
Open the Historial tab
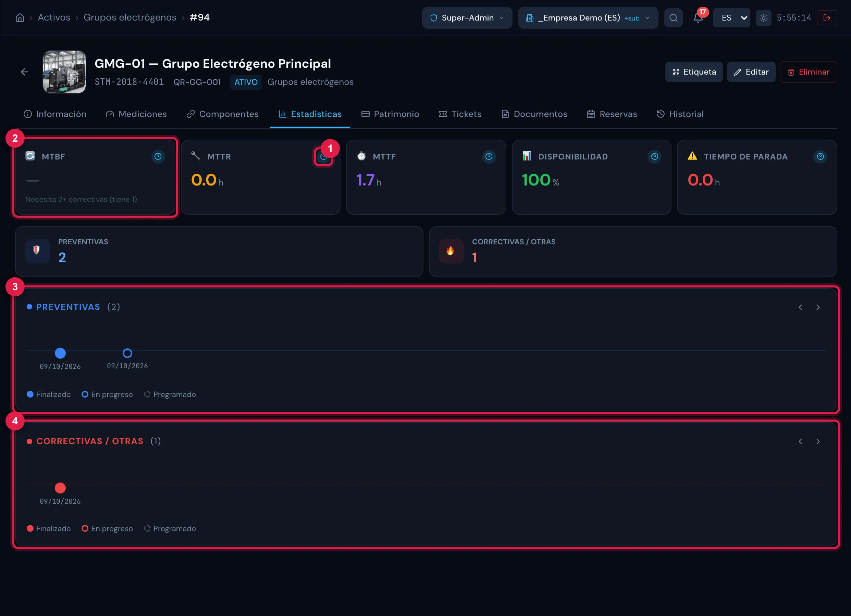pos(680,114)
